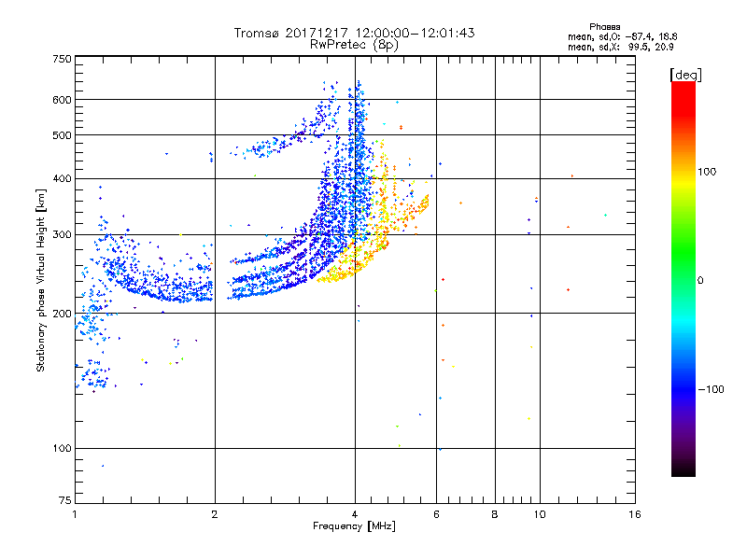Click the '0' colorbar tick label
The image size is (747, 560).
click(700, 281)
